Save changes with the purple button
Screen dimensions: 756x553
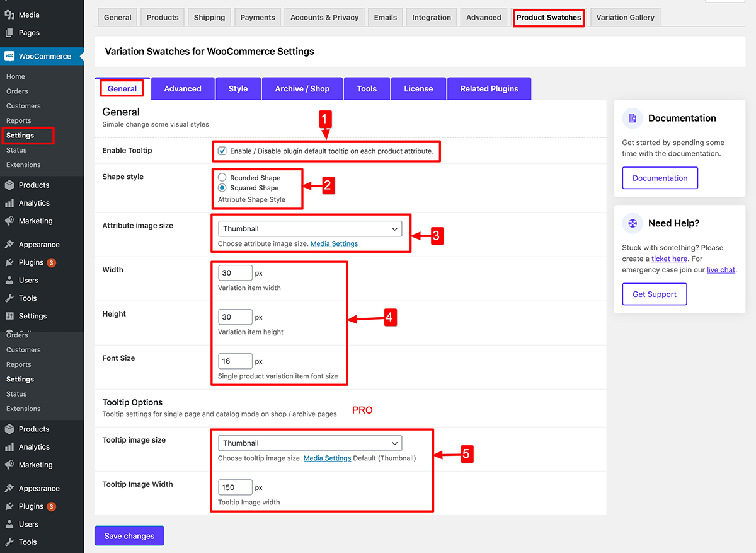[x=129, y=536]
